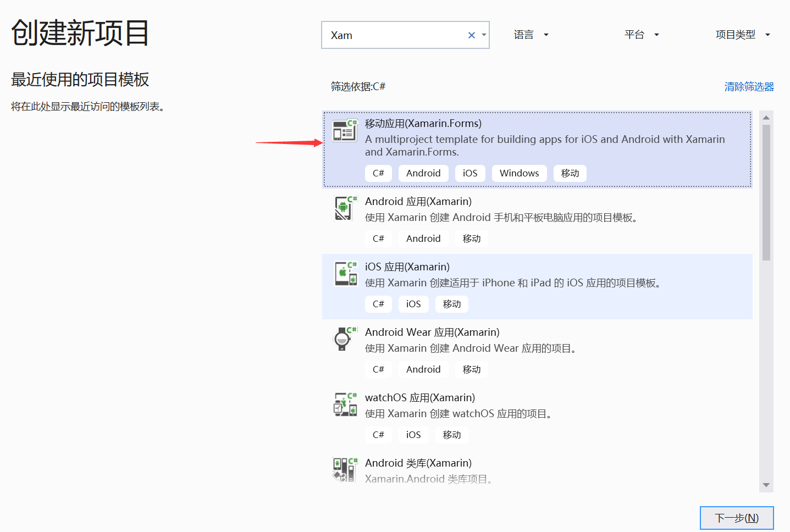Click the 清除筛选器 link
The image size is (790, 532).
tap(749, 87)
